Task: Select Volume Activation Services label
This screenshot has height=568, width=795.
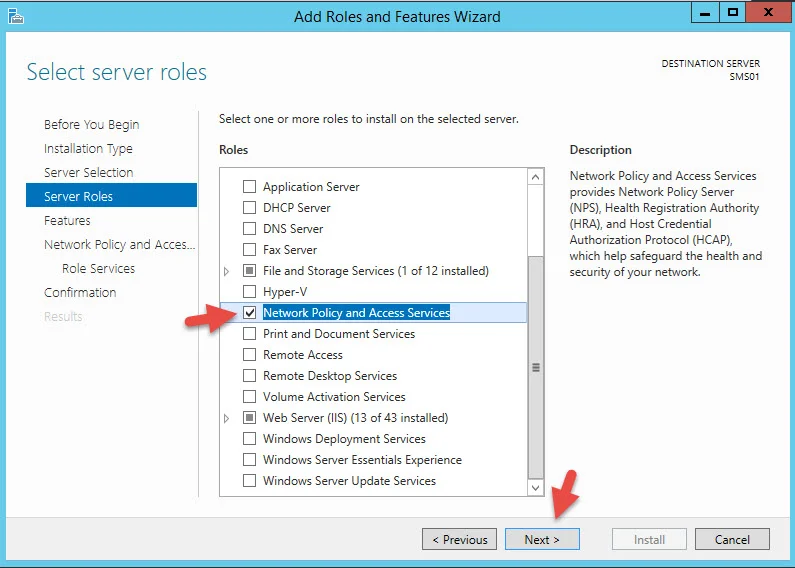Action: (334, 397)
